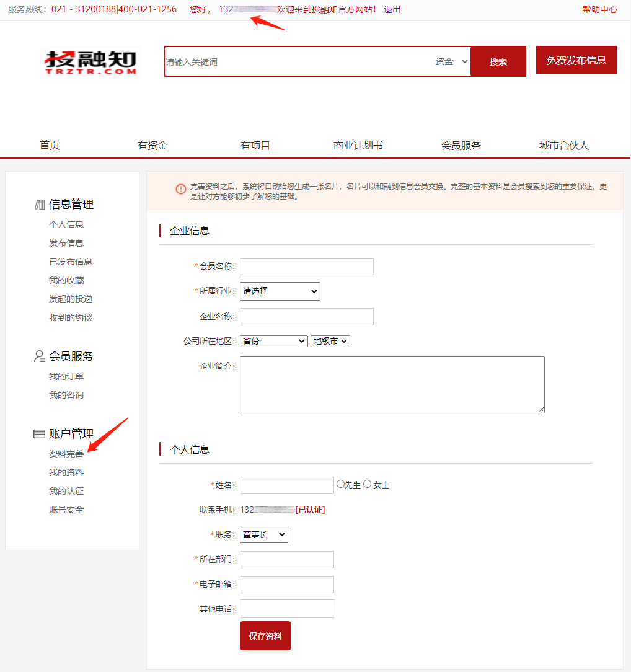
Task: Open 我的认证 in the sidebar
Action: [x=66, y=490]
